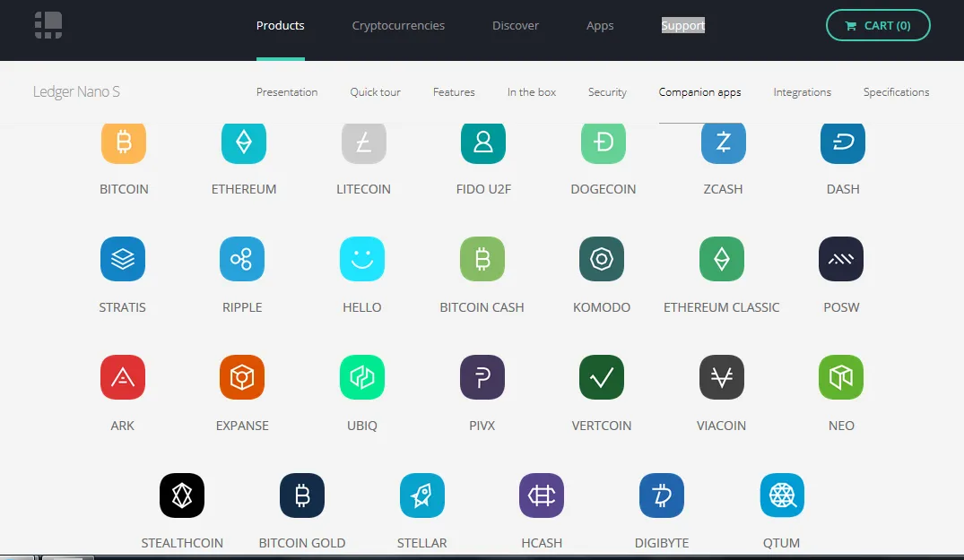Viewport: 964px width, 560px height.
Task: Select the Dogecoin app icon
Action: (604, 143)
